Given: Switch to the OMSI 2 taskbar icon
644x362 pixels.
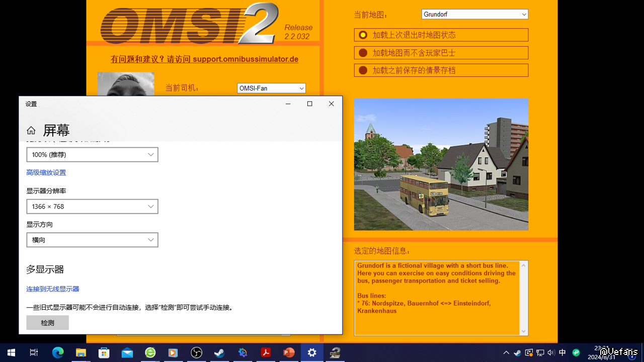Looking at the screenshot, I should tap(335, 352).
